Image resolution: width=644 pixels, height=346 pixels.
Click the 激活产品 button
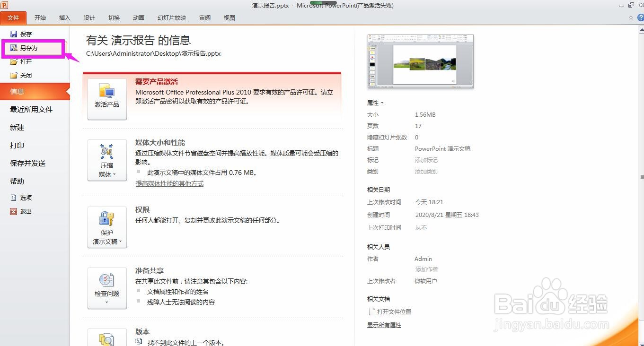pos(107,99)
